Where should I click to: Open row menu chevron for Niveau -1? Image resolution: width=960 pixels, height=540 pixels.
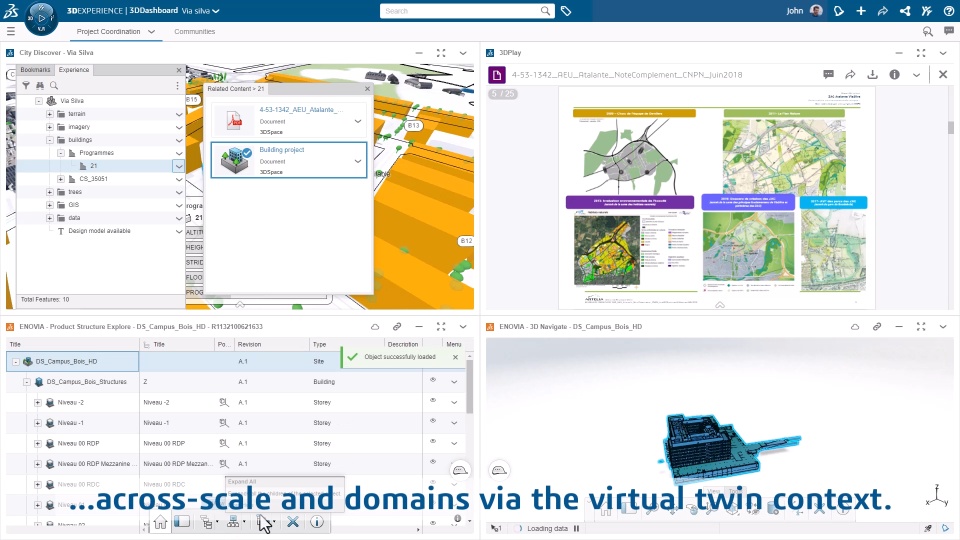tap(454, 423)
